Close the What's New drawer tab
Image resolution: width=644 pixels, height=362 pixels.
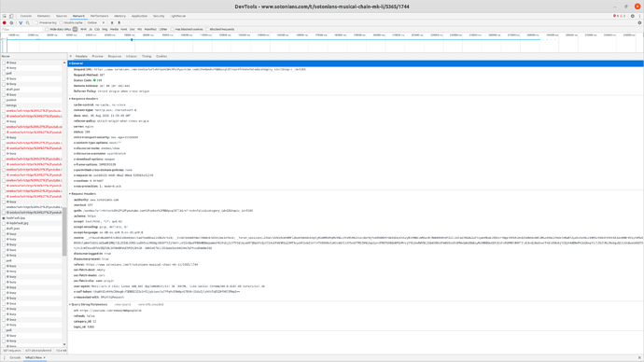[x=45, y=358]
